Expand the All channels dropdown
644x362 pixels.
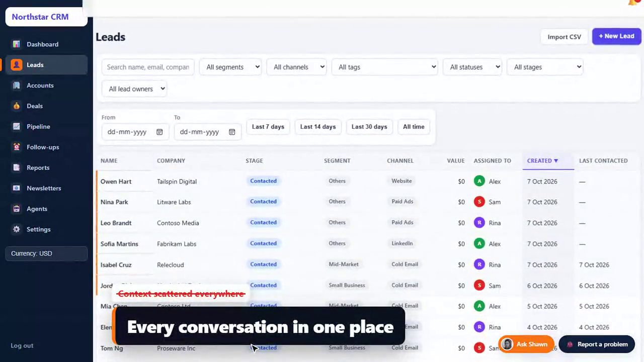click(x=297, y=67)
